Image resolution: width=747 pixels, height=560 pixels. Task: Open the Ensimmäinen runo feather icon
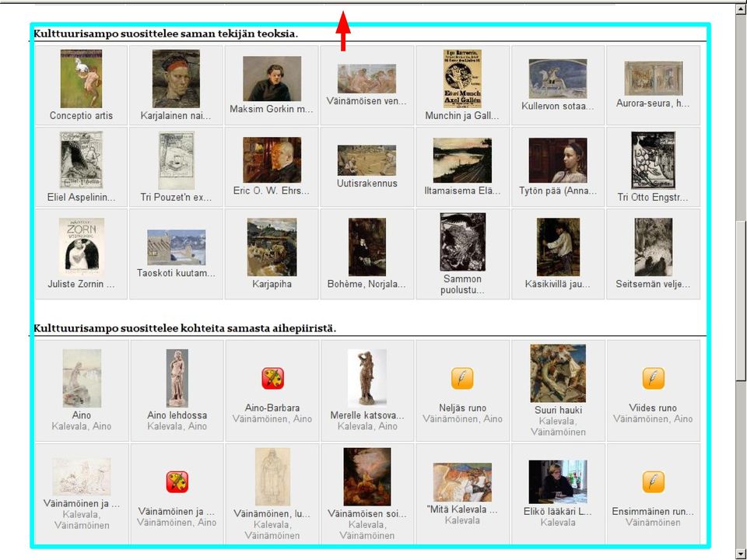[653, 482]
